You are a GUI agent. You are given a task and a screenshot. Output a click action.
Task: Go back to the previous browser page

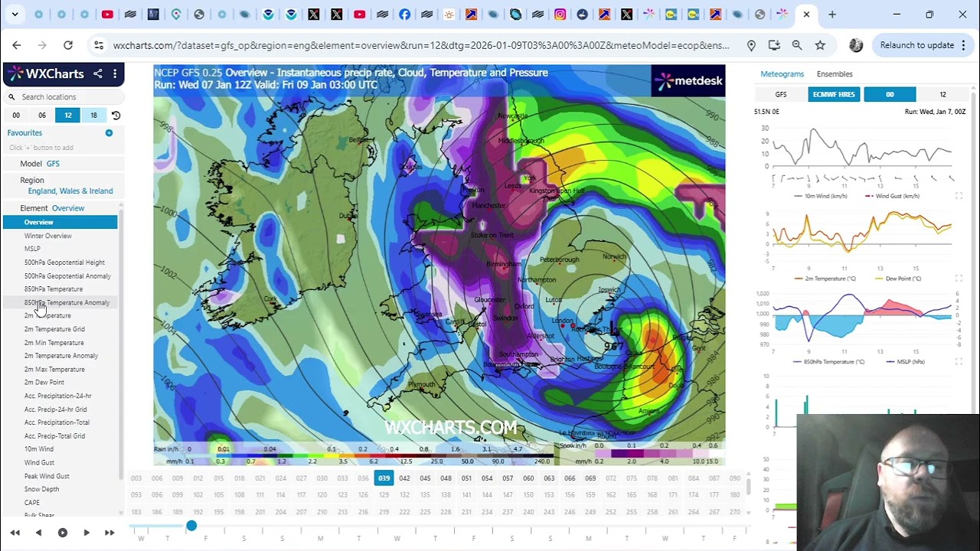17,45
